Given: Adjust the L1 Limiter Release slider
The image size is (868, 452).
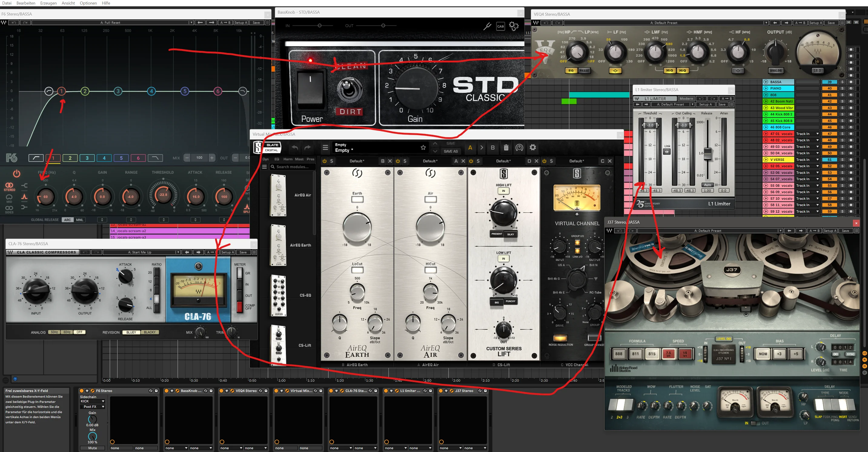Looking at the screenshot, I should point(707,153).
